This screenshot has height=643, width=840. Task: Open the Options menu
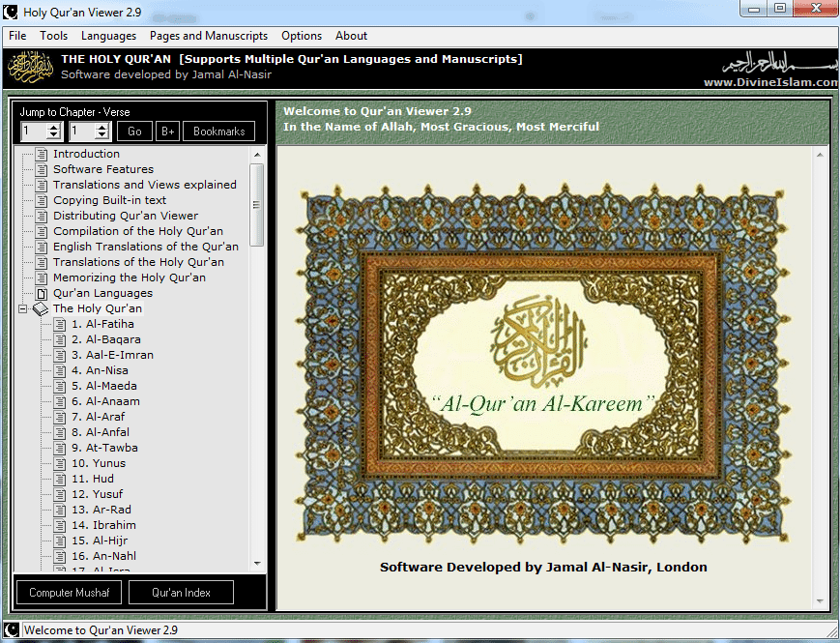302,36
